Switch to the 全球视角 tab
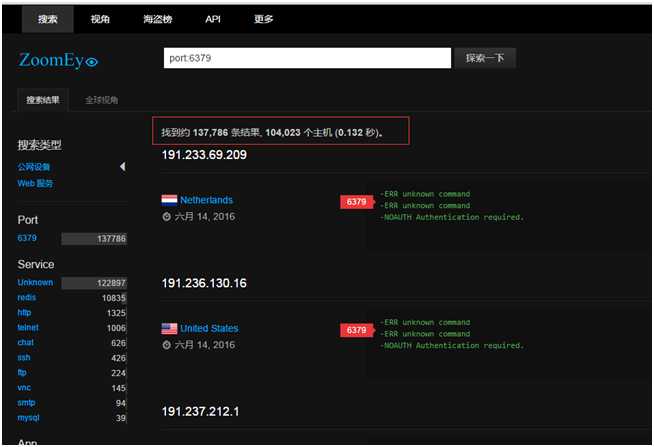 101,100
